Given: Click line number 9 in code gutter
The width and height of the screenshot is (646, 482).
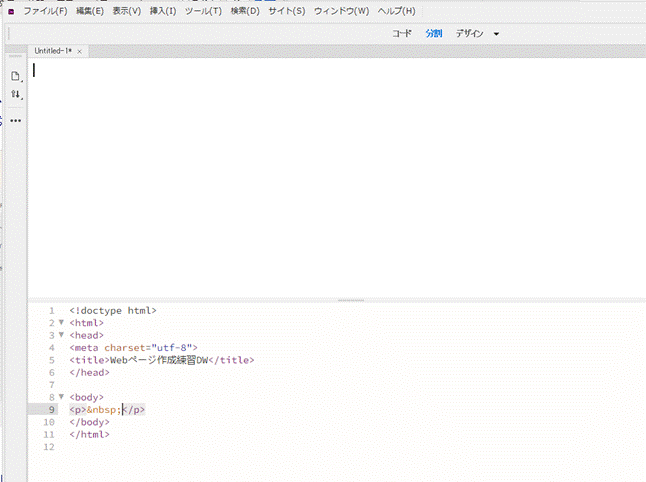Looking at the screenshot, I should click(x=51, y=409).
